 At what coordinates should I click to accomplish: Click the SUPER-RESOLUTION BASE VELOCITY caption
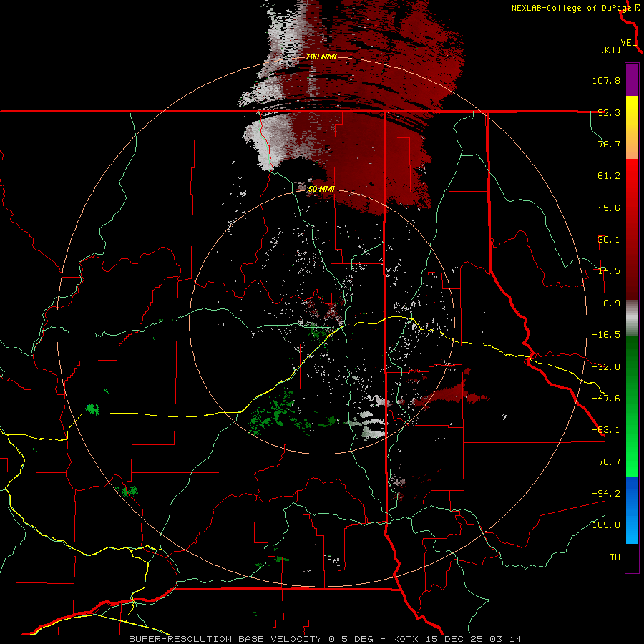[x=326, y=639]
